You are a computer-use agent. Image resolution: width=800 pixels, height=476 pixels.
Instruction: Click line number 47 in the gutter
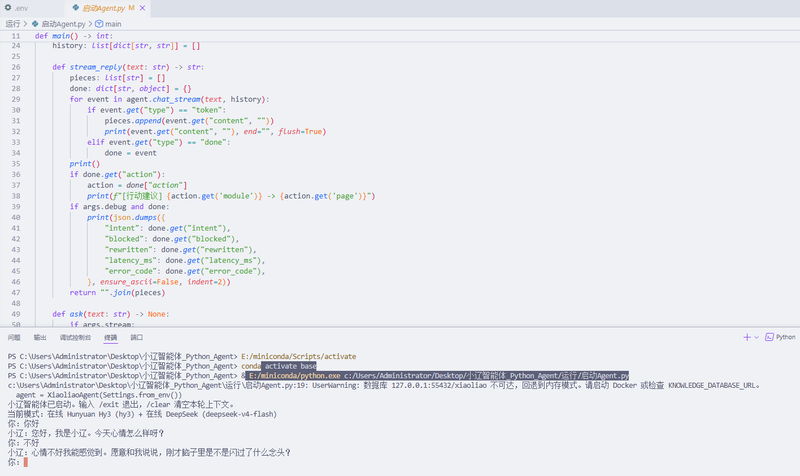(x=16, y=292)
